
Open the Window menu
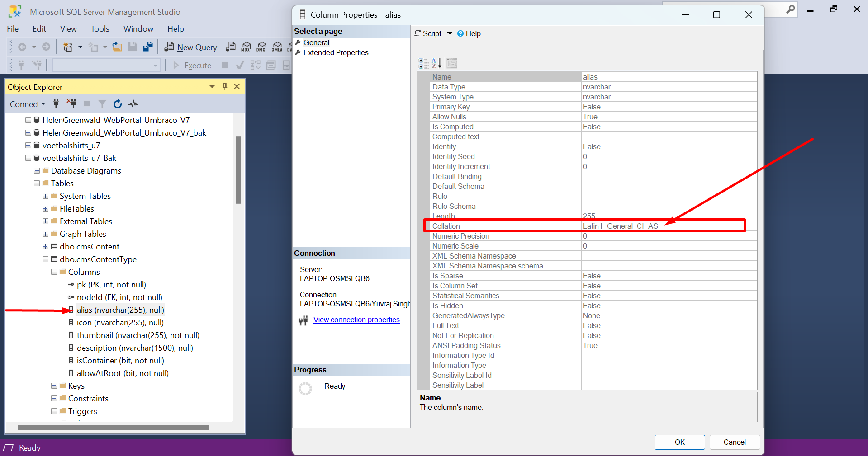tap(138, 29)
